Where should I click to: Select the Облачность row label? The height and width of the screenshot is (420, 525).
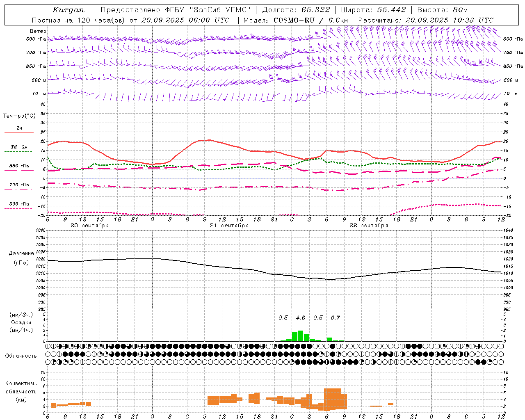21,356
